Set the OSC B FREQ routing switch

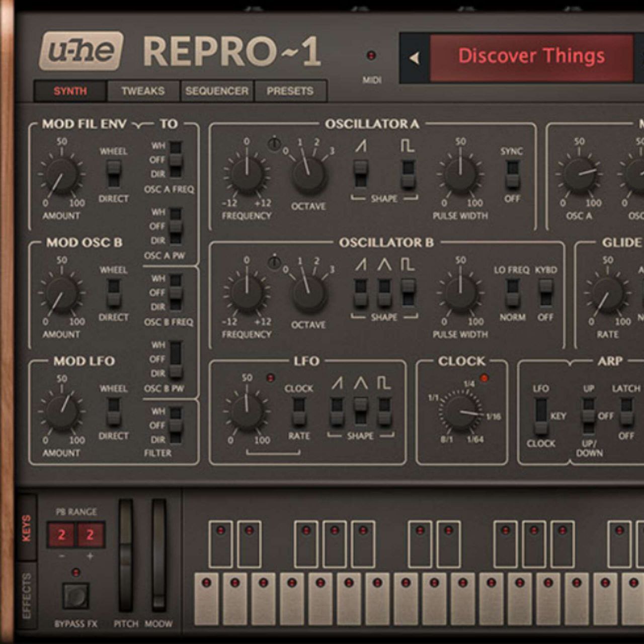point(175,292)
